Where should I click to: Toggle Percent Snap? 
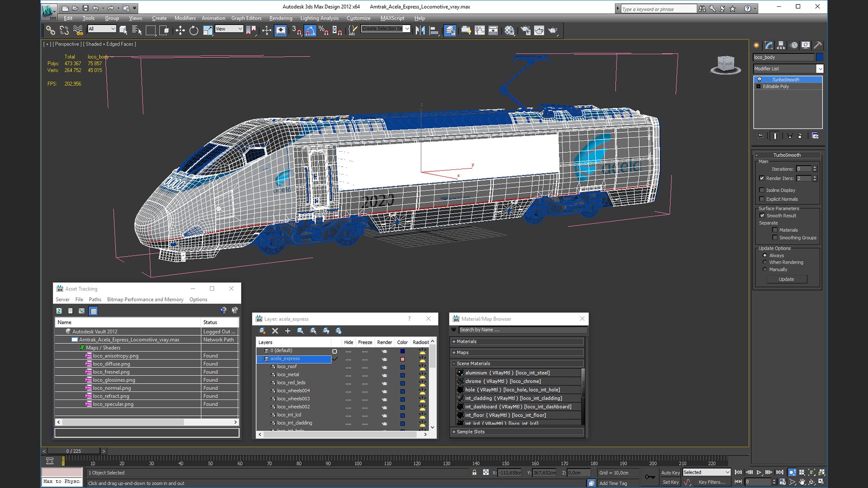tap(324, 30)
